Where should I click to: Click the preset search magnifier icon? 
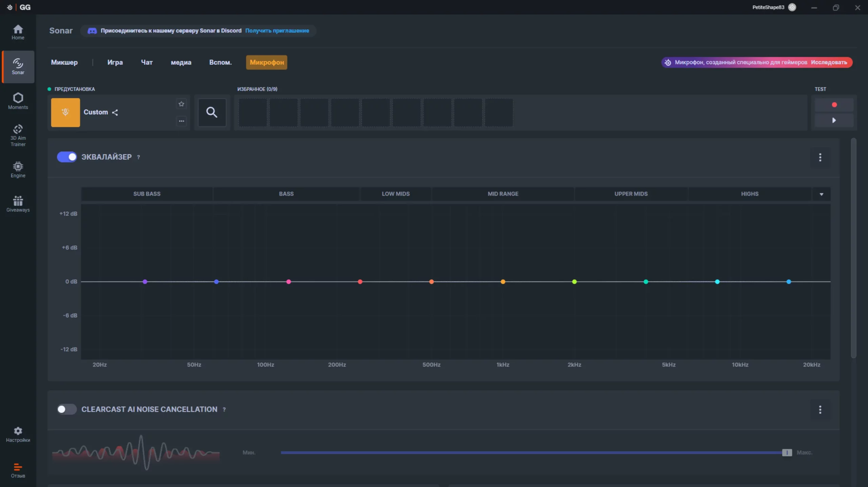212,112
